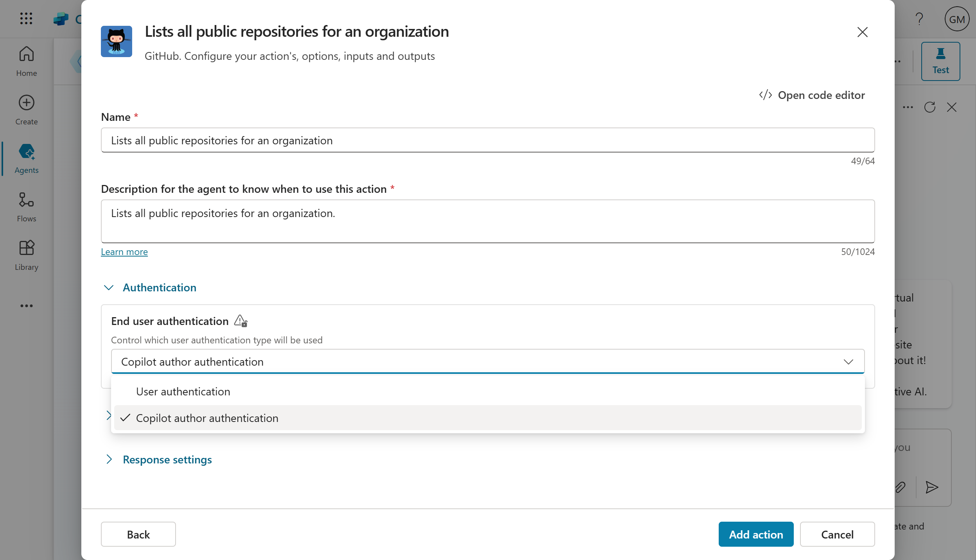Refresh the test chat panel

coord(929,107)
